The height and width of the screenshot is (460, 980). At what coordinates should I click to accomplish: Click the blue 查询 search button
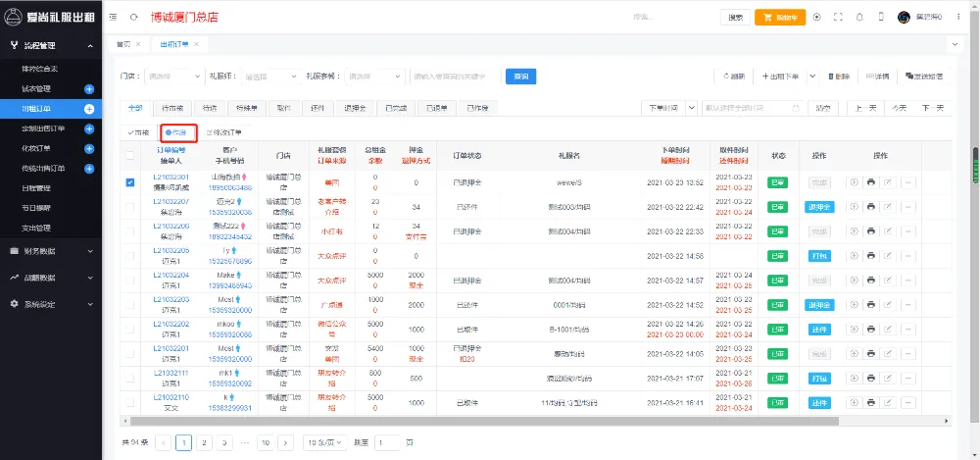coord(520,77)
